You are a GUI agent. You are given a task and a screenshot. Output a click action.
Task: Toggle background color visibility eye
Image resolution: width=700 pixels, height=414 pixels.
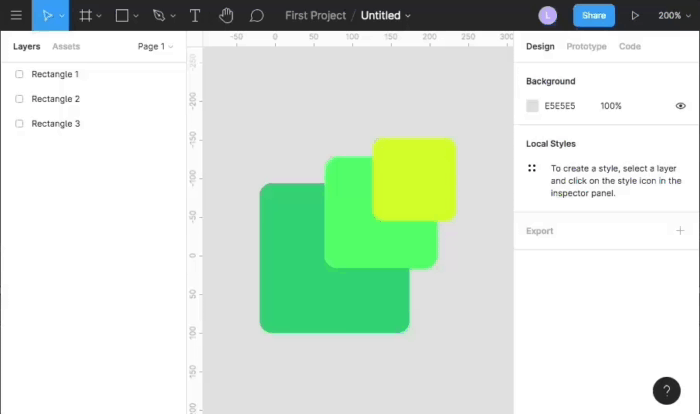click(x=680, y=106)
